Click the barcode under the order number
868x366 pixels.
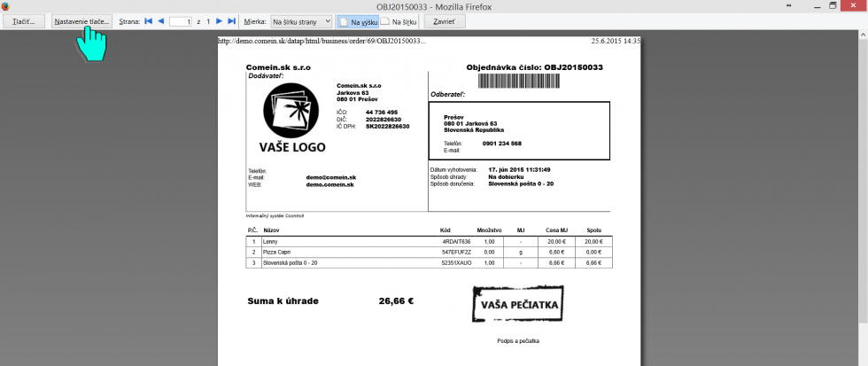click(519, 82)
